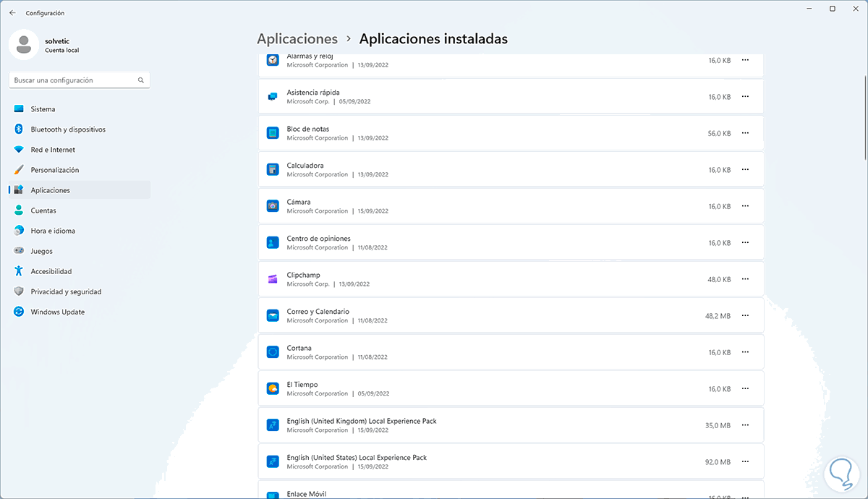Click the Windows Update refresh icon
The image size is (868, 499).
pyautogui.click(x=19, y=312)
